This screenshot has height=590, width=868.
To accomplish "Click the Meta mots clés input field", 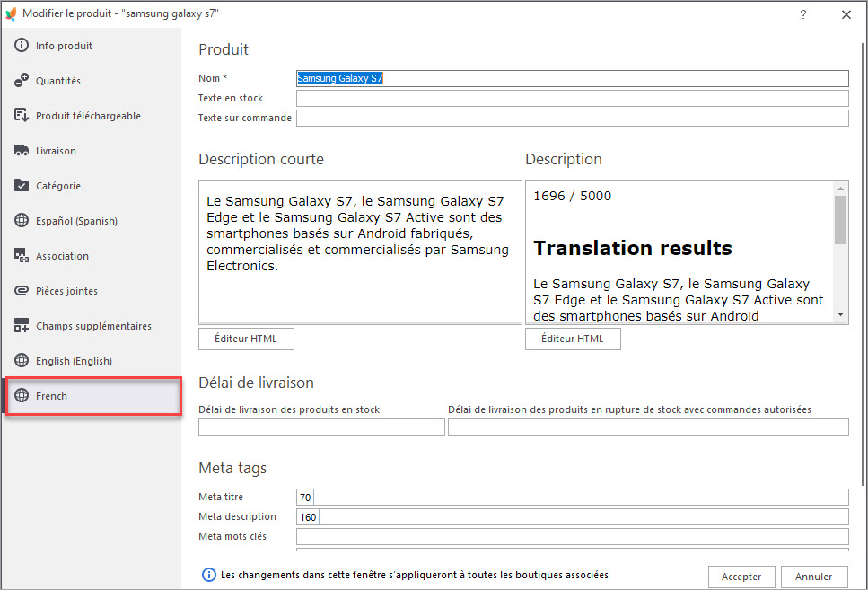I will (x=573, y=536).
